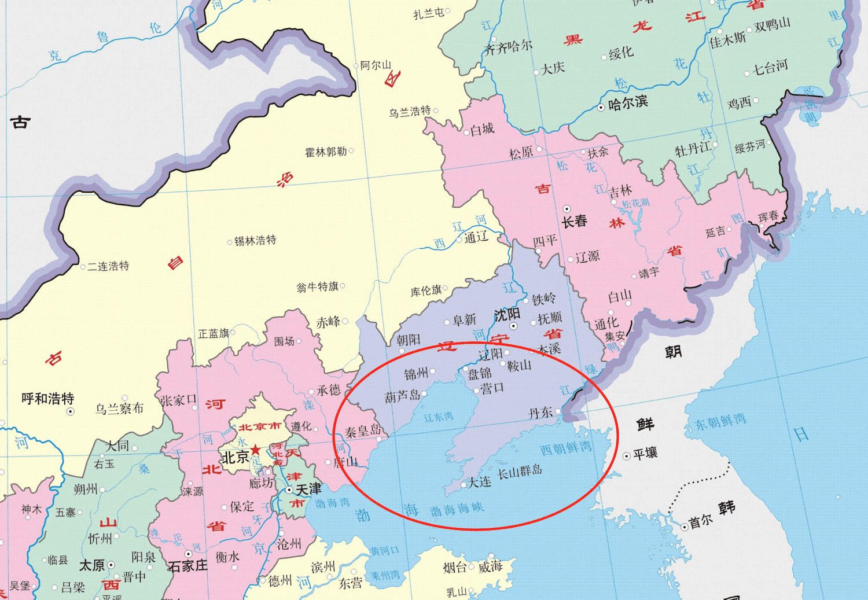
Task: Click the 阿尔山 city label
Action: [376, 65]
